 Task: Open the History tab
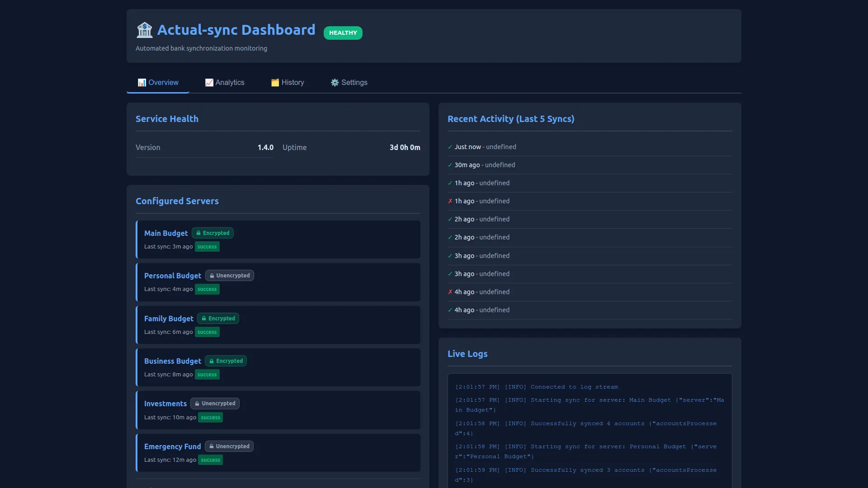click(x=288, y=83)
